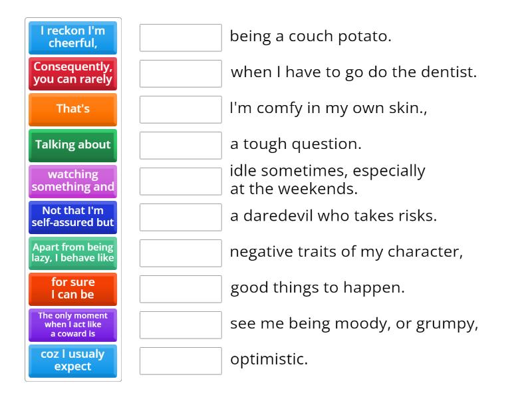Click the answer box for "good things to happen."
Screen dimensions: 532x399
[x=180, y=289]
